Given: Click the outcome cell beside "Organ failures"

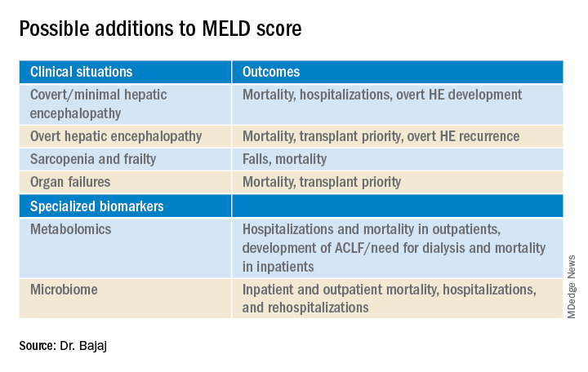Looking at the screenshot, I should tap(321, 181).
